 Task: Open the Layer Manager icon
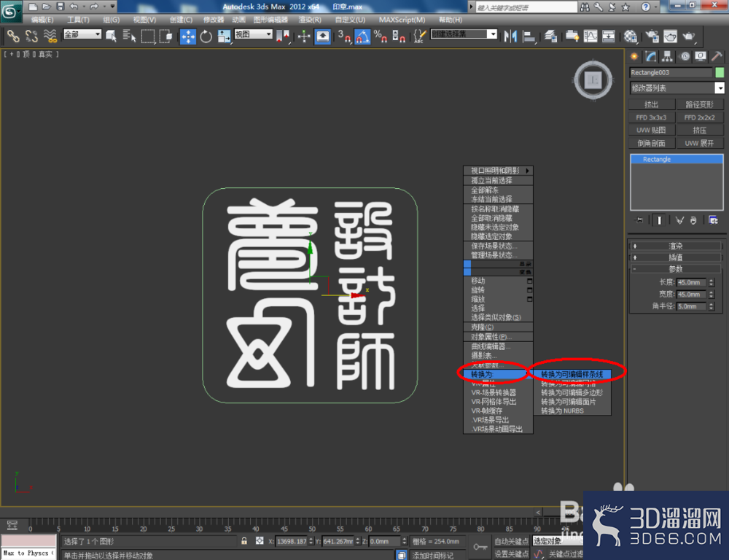(x=550, y=36)
